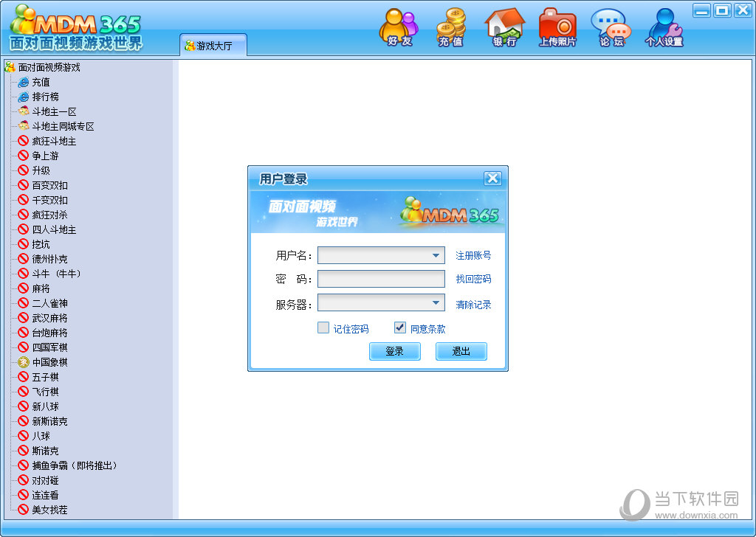Click the 退出 exit button

(x=461, y=352)
